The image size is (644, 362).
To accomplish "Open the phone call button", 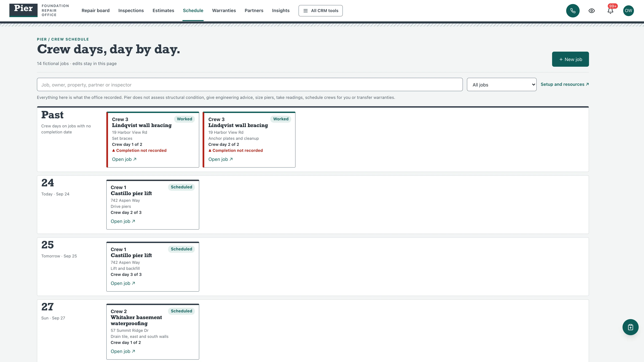I will coord(573,11).
